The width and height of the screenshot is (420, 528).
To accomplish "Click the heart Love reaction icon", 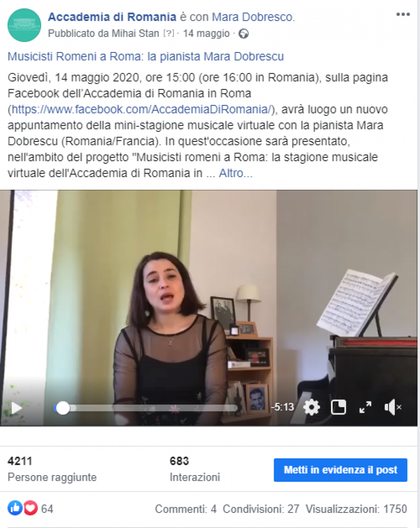I will click(x=30, y=508).
